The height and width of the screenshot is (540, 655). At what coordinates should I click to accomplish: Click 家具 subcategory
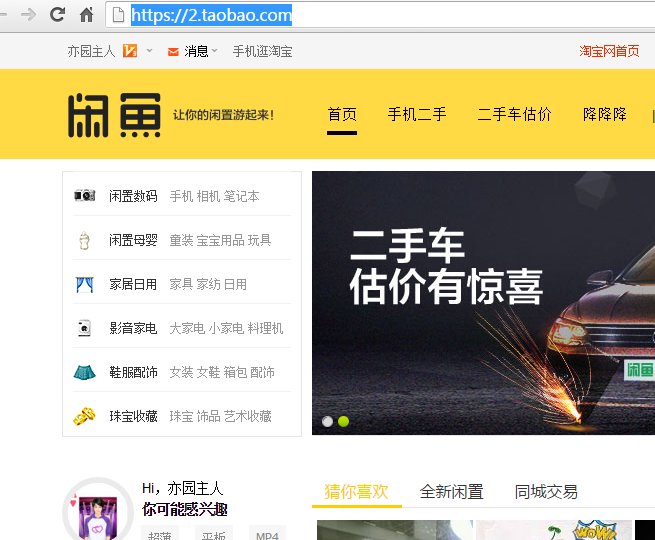tap(181, 284)
